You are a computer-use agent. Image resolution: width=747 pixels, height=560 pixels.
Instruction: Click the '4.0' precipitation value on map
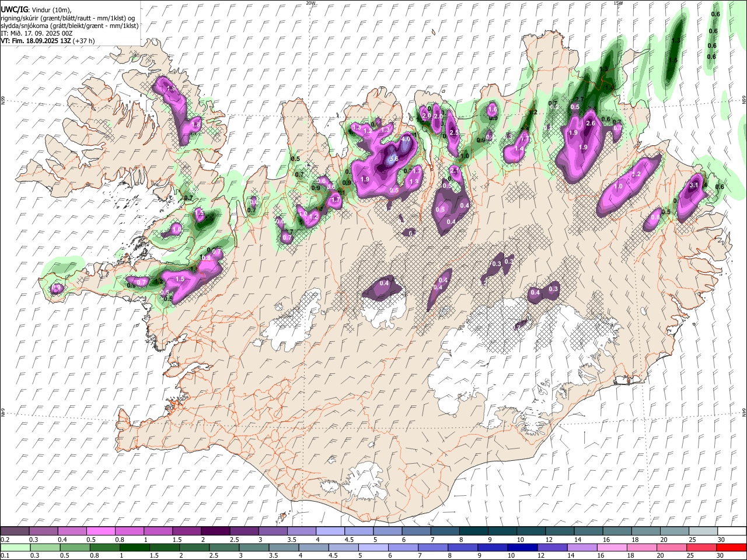(x=407, y=140)
